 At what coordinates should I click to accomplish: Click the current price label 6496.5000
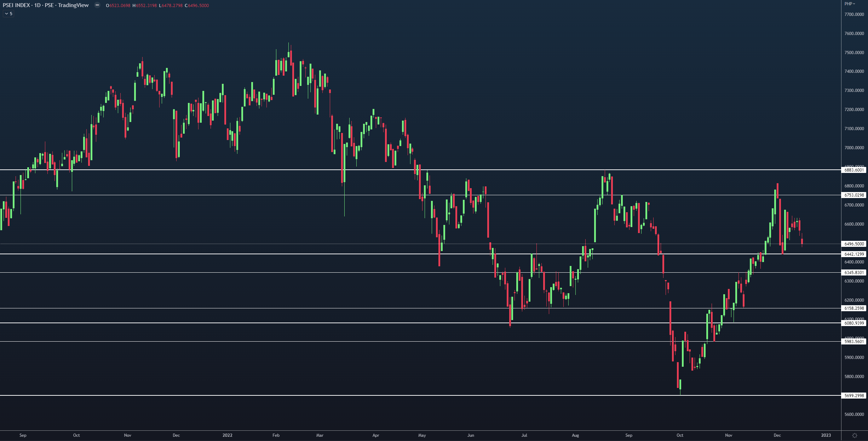[x=854, y=244]
